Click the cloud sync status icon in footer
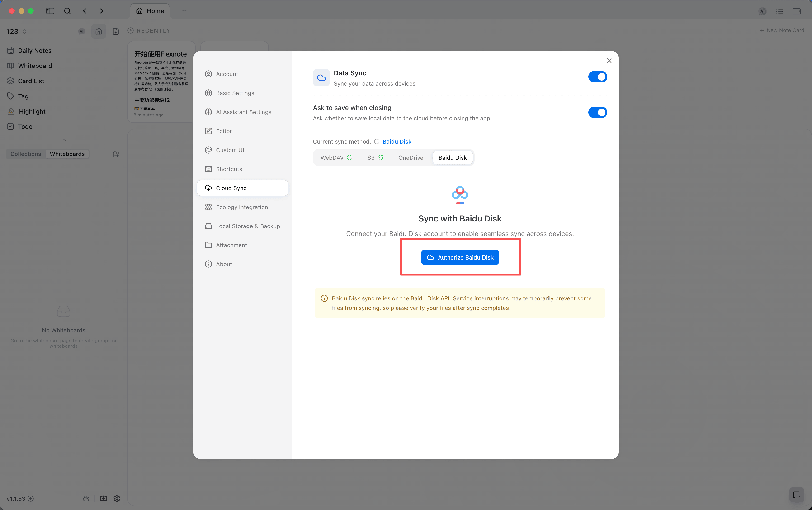The image size is (812, 510). coord(86,499)
